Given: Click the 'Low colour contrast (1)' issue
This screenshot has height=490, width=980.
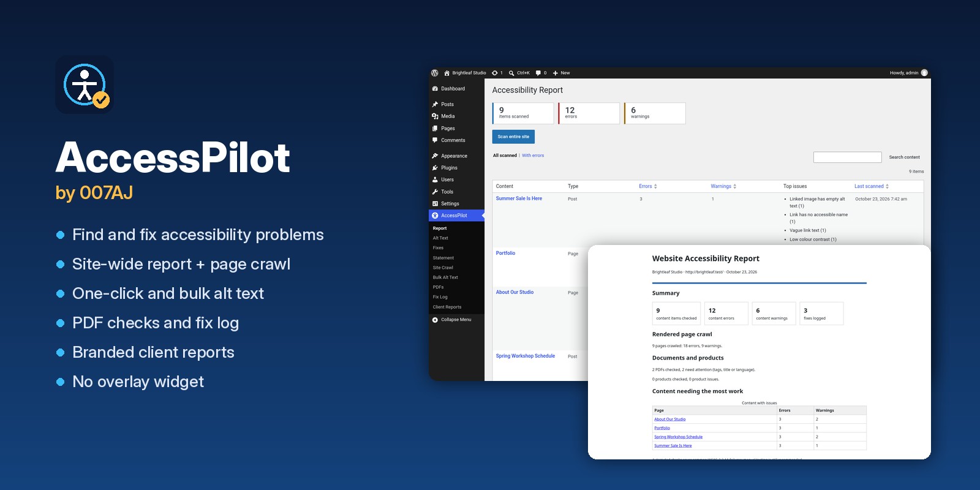Looking at the screenshot, I should tap(813, 239).
